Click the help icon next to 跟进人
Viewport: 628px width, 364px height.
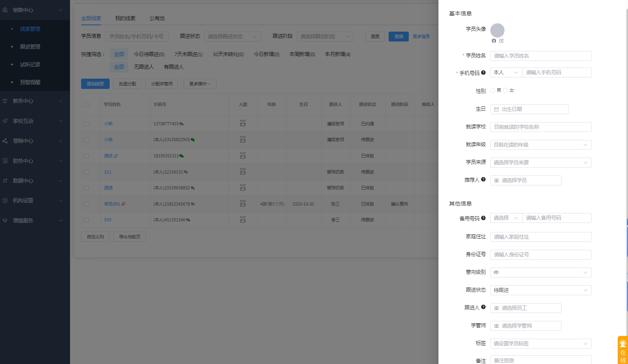click(483, 307)
